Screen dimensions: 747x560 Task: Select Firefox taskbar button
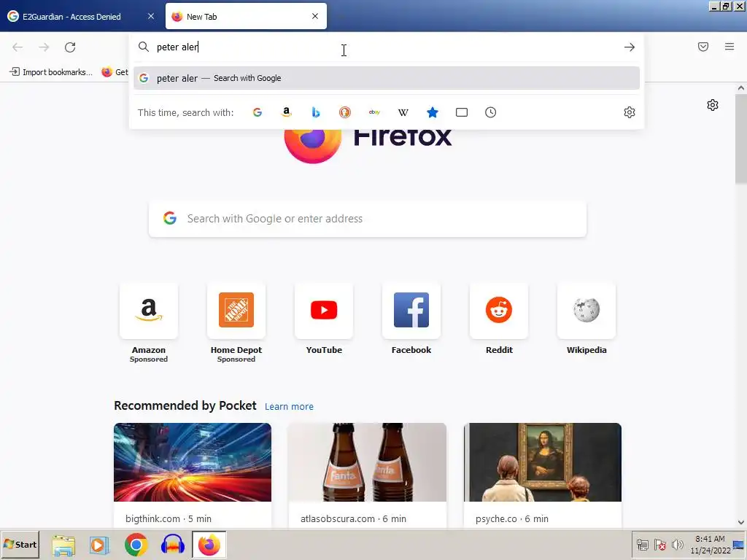pos(209,545)
